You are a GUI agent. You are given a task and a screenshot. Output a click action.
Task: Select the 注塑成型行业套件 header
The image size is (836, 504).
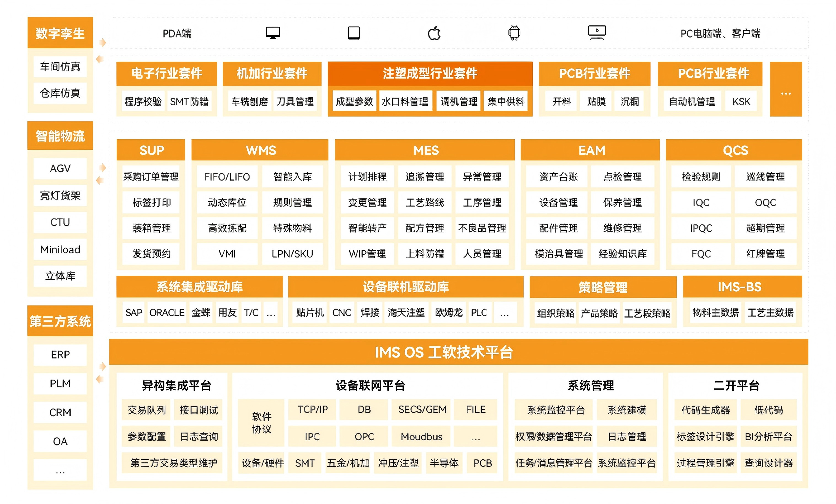[430, 73]
